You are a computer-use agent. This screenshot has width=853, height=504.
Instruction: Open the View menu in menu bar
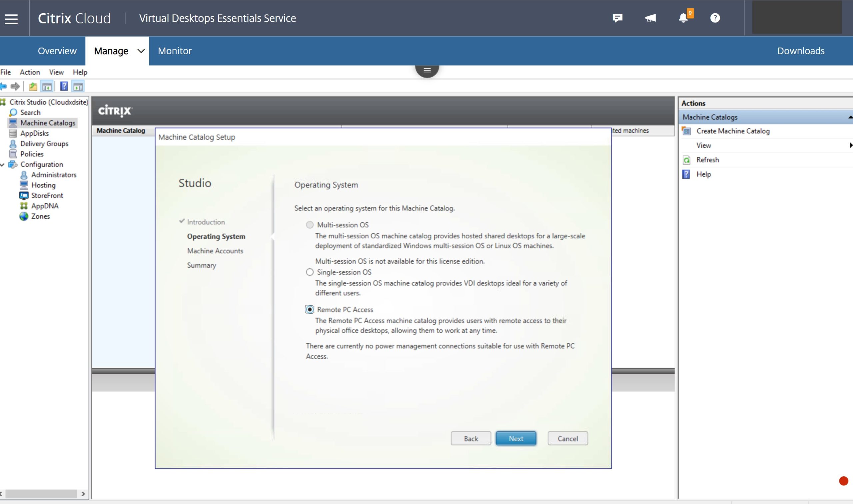pos(56,72)
